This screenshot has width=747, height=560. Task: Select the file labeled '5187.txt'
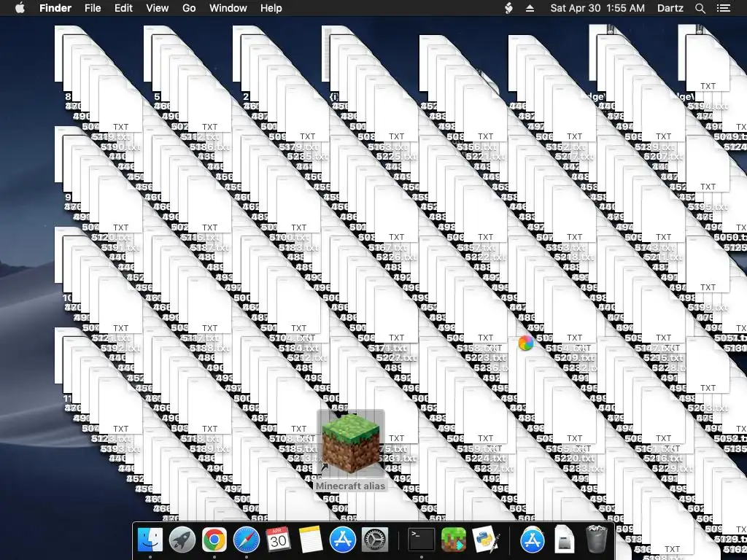tap(209, 248)
